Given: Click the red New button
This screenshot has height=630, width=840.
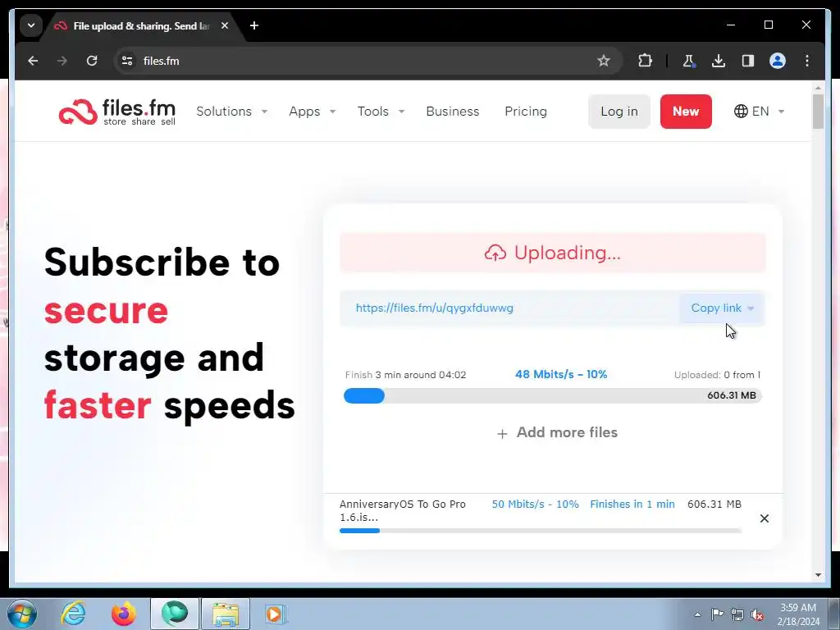Looking at the screenshot, I should (686, 112).
